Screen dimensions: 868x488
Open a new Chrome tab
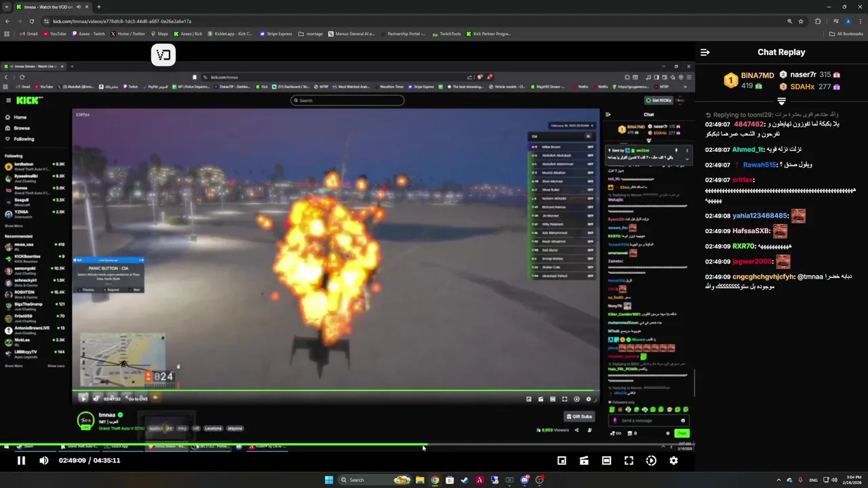click(x=99, y=7)
